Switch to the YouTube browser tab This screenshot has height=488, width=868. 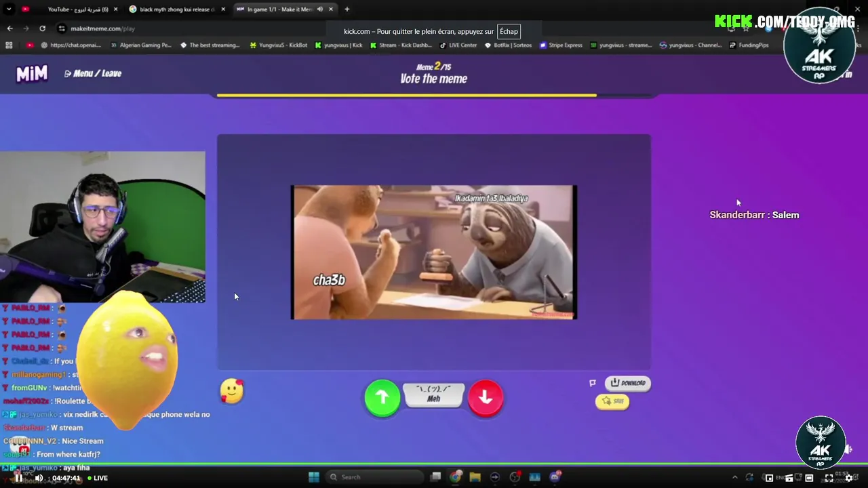click(x=71, y=9)
